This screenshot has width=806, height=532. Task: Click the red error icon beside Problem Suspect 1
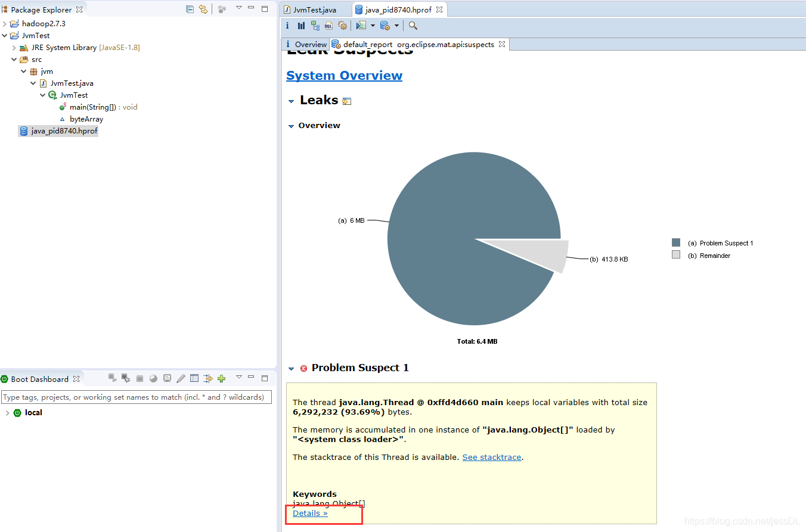coord(303,368)
